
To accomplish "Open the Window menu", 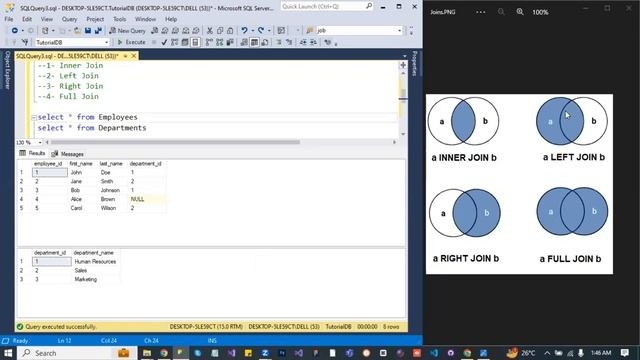I will tap(145, 19).
